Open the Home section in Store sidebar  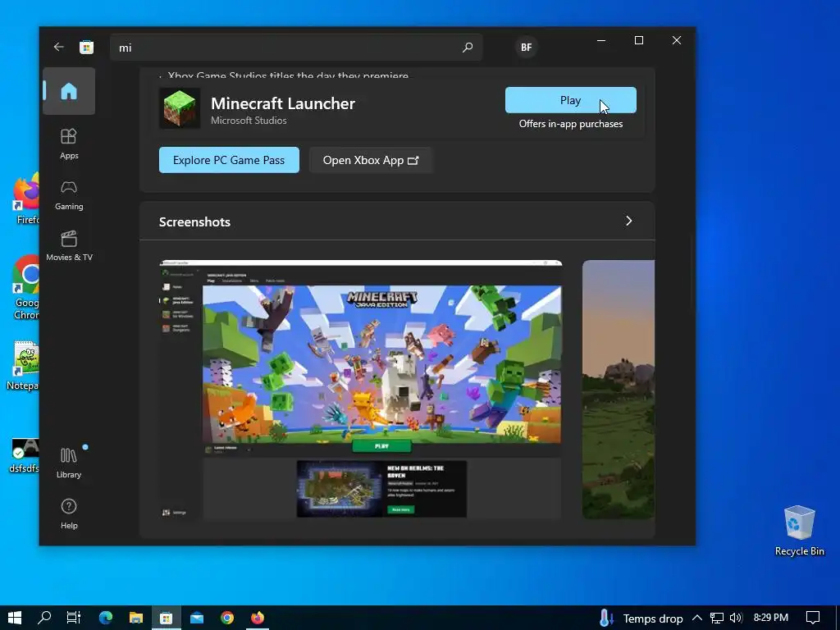pos(69,91)
